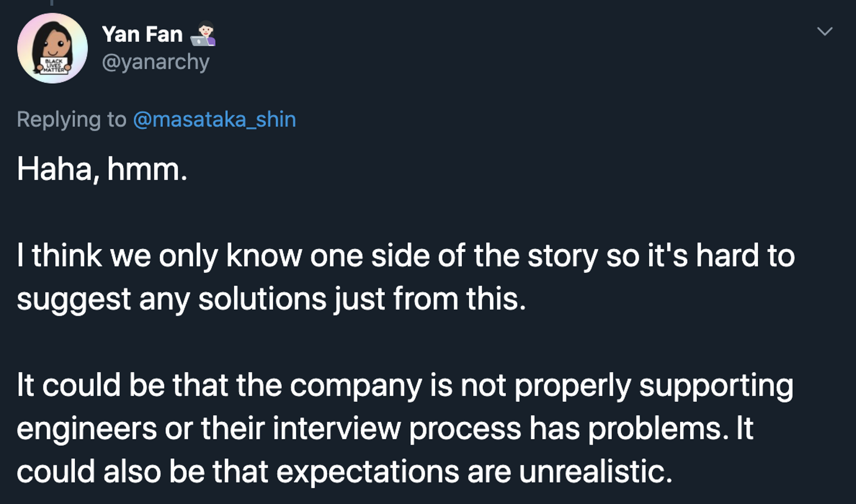Image resolution: width=856 pixels, height=504 pixels.
Task: Click the technologist emoji beside Yan Fan
Action: pos(203,34)
